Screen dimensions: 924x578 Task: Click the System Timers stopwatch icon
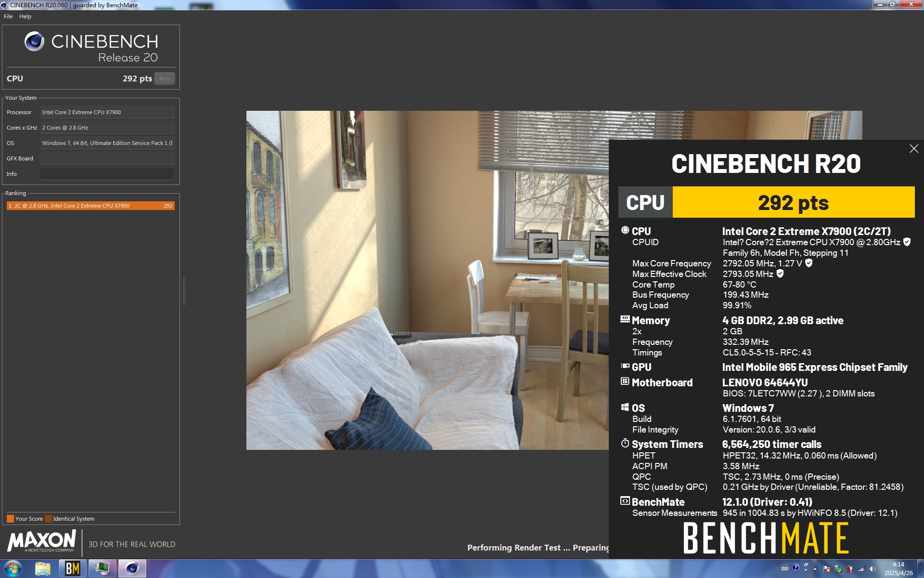pyautogui.click(x=625, y=443)
